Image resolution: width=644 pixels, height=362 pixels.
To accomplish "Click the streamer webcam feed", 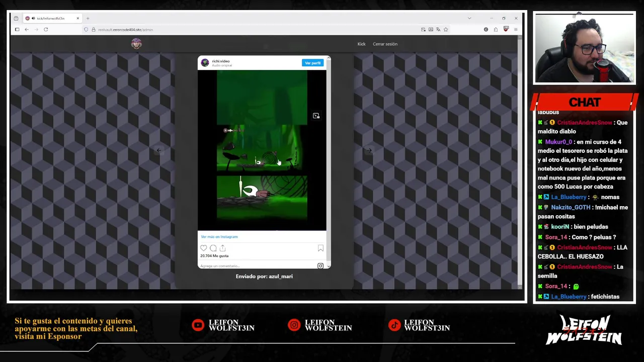I will [584, 48].
